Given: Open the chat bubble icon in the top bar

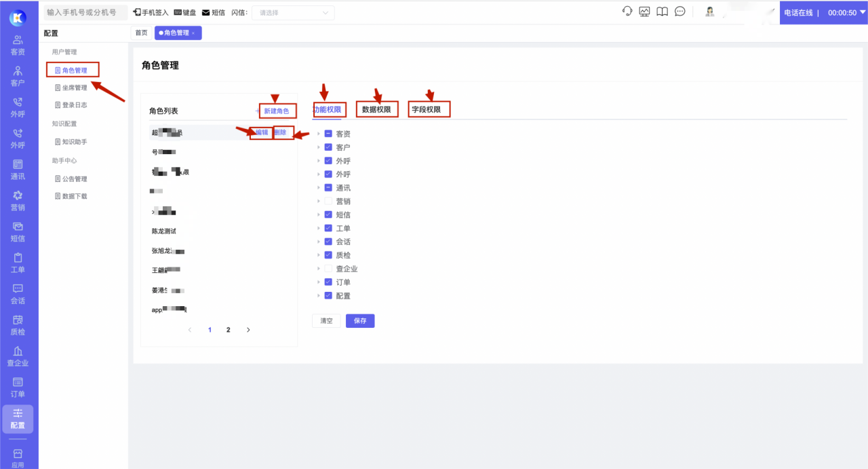Looking at the screenshot, I should (680, 12).
